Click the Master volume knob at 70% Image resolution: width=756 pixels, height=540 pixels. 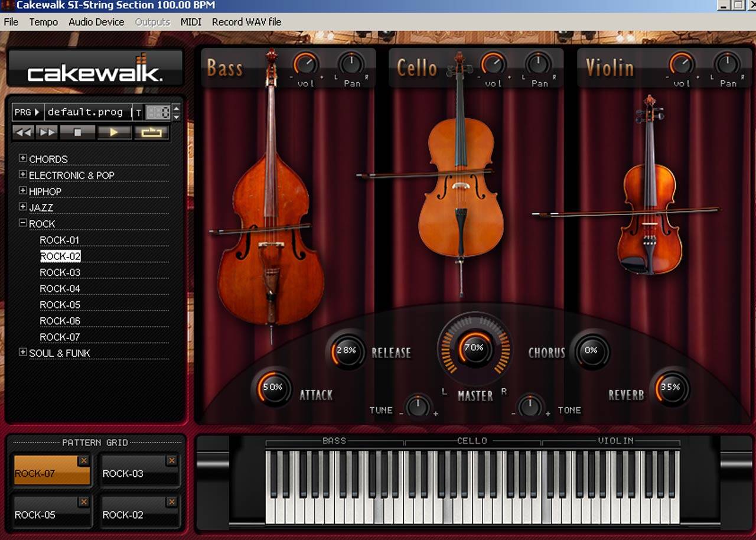[474, 349]
